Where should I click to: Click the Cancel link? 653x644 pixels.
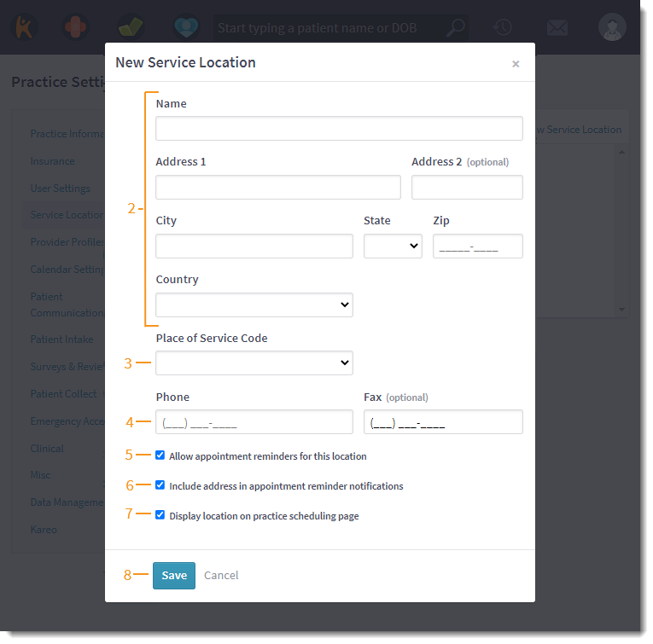(221, 576)
